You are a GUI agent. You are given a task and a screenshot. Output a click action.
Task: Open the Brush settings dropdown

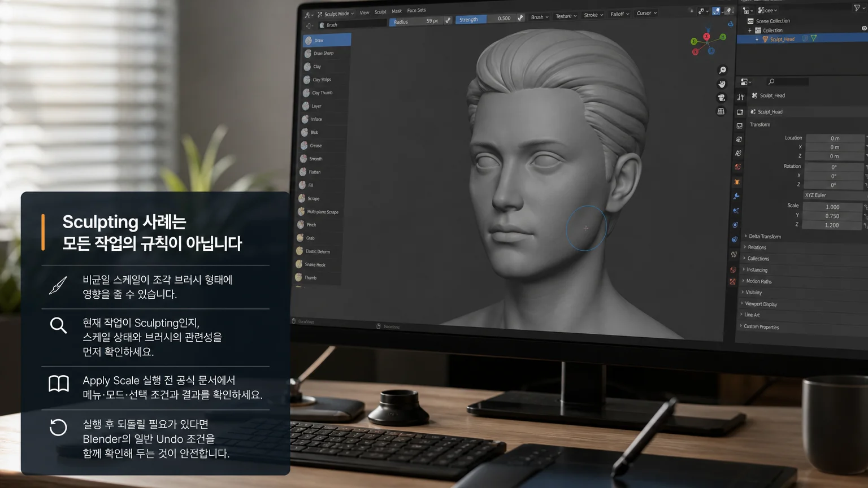point(540,17)
